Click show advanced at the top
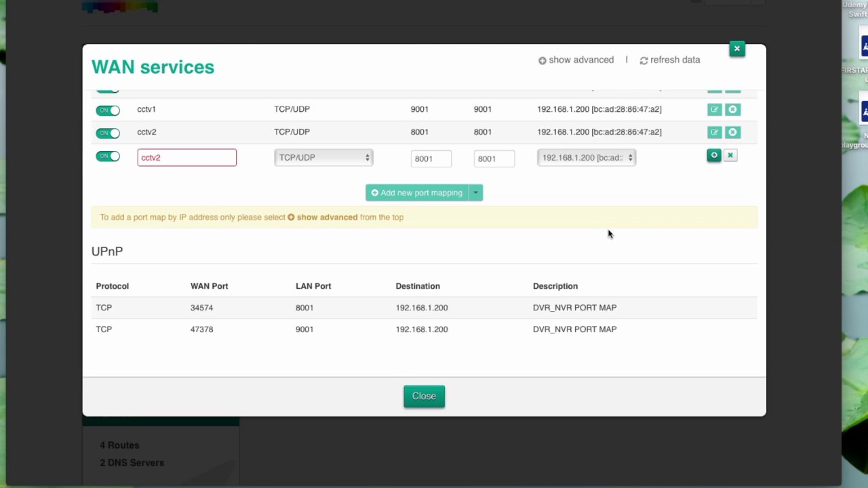The image size is (868, 488). click(x=576, y=60)
